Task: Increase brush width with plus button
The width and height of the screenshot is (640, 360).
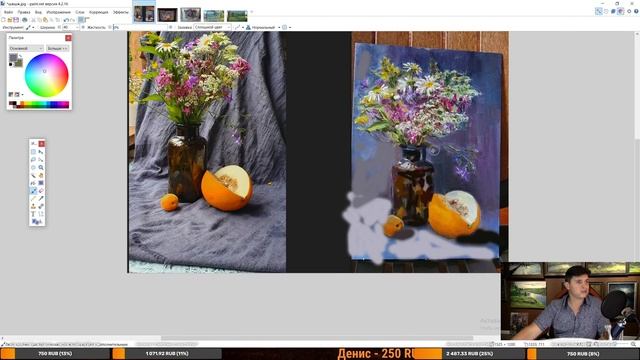Action: point(83,27)
